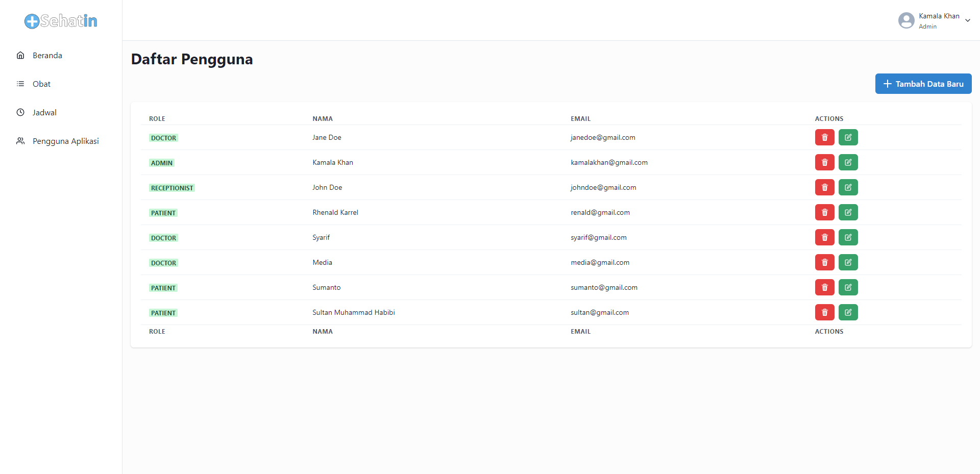Click email kamalakhan@gmail.com
Viewport: 980px width, 474px height.
point(609,162)
